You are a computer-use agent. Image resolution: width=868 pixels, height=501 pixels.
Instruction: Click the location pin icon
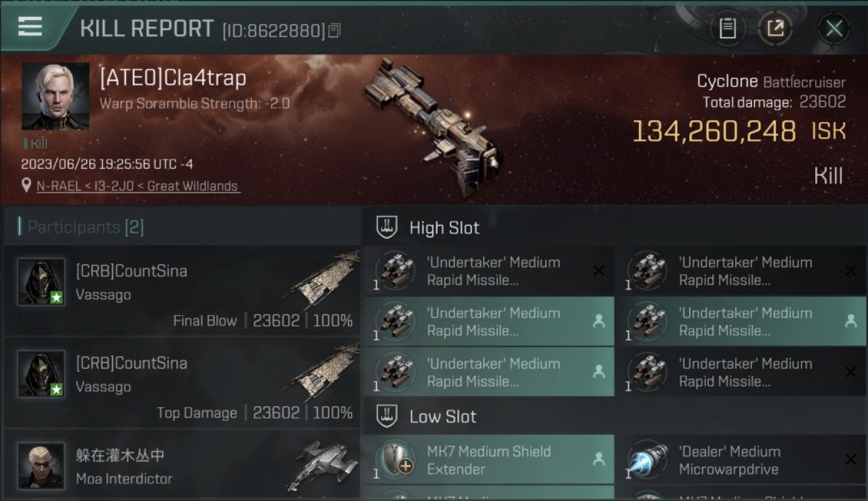click(27, 186)
